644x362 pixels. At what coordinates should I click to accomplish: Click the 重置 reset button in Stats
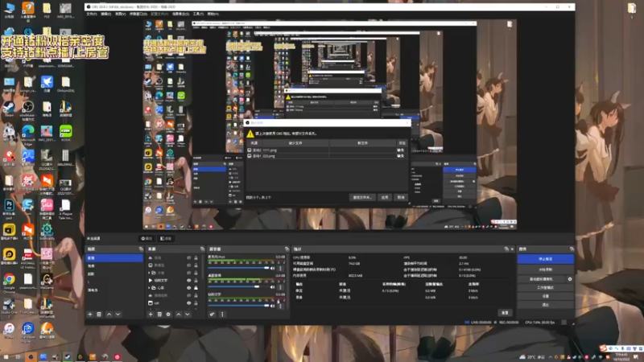506,313
